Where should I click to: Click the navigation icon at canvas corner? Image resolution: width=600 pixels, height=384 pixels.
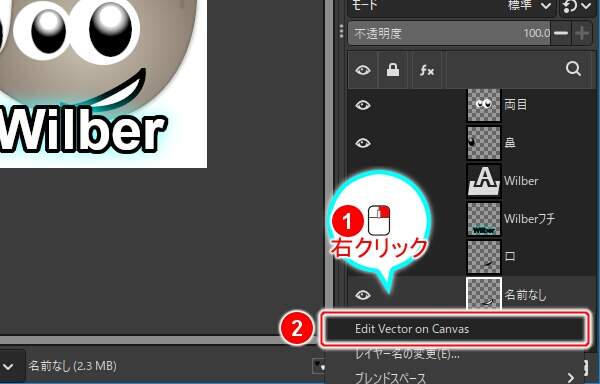pos(318,366)
